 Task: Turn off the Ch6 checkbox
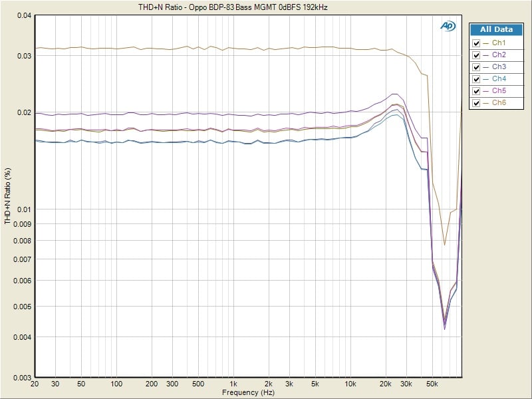pyautogui.click(x=475, y=103)
